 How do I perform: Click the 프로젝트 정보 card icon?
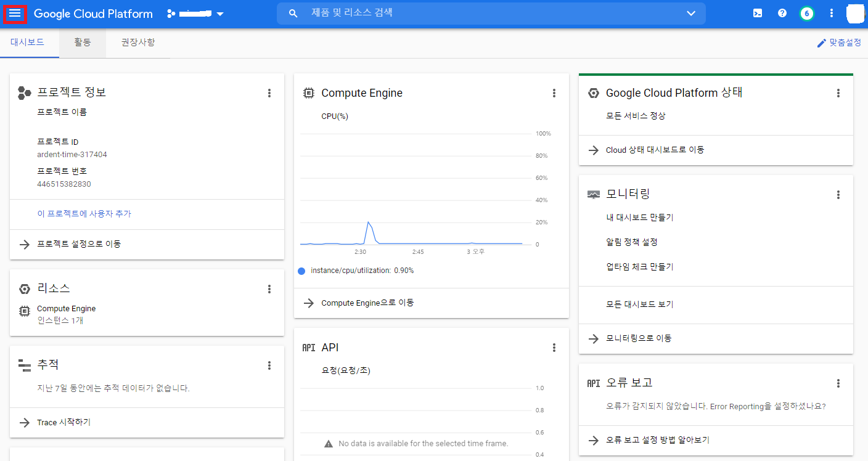click(25, 93)
